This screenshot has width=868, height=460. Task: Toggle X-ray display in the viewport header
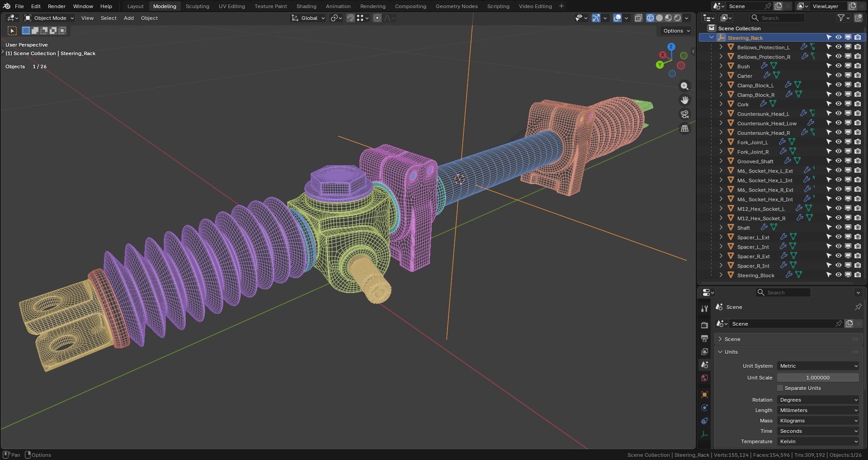pyautogui.click(x=638, y=18)
